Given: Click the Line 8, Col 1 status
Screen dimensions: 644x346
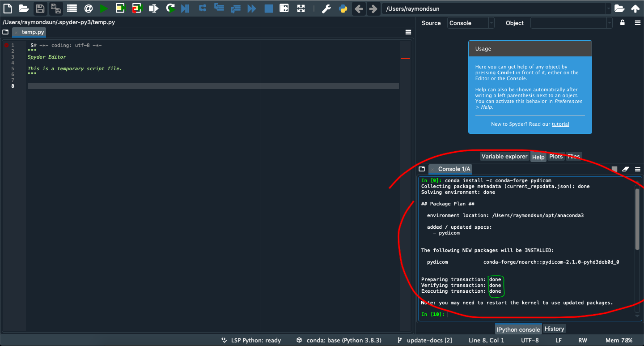Looking at the screenshot, I should coord(487,340).
